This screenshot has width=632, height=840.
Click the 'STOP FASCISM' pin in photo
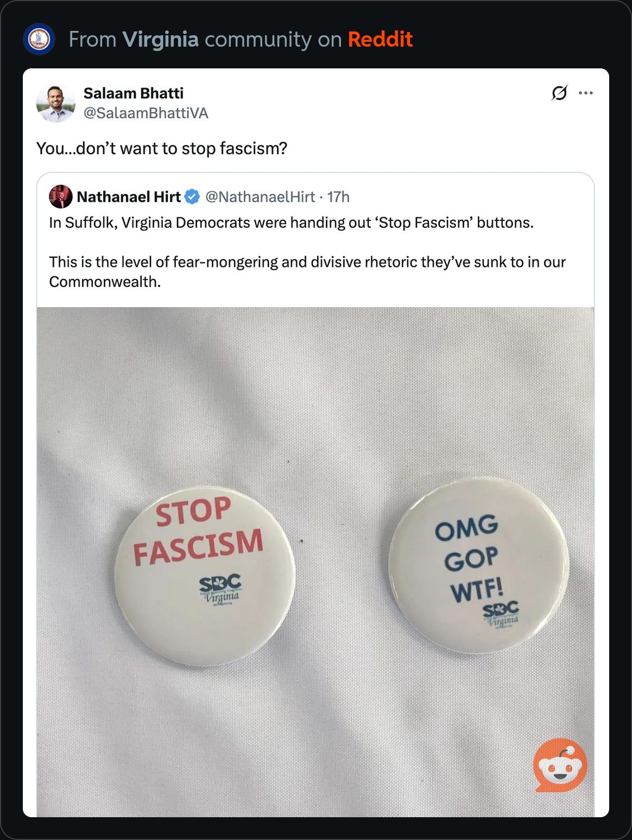pyautogui.click(x=204, y=575)
